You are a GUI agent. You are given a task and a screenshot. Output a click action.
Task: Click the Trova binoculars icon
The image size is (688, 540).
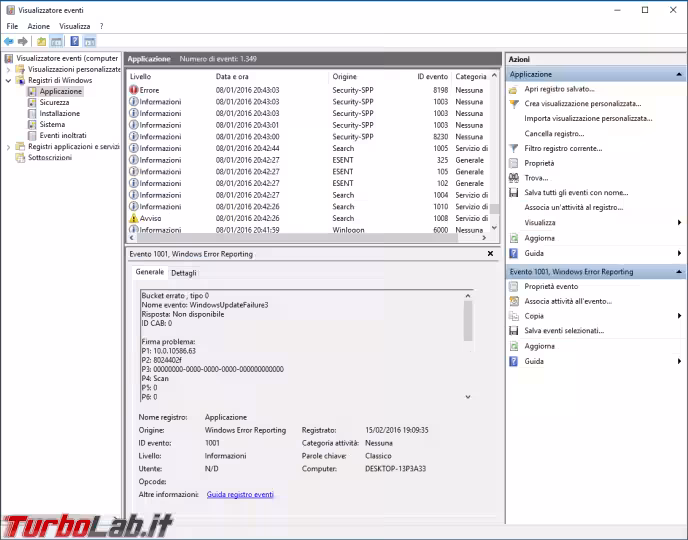click(513, 178)
